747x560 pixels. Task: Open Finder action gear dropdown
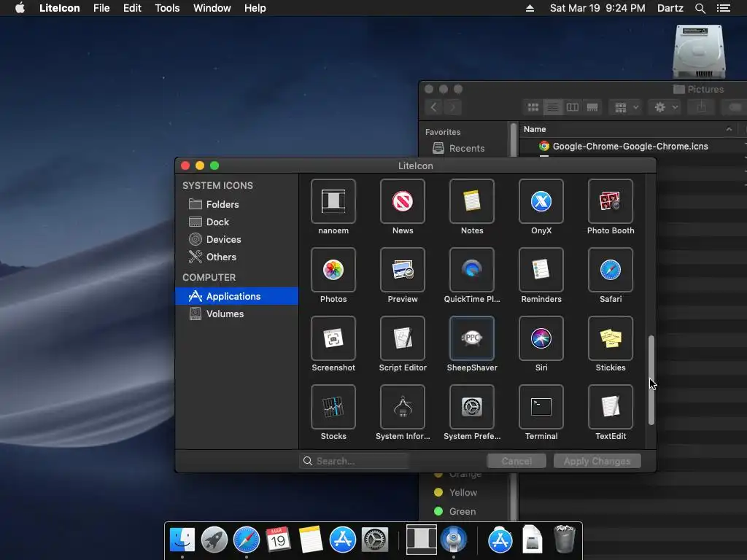[665, 108]
